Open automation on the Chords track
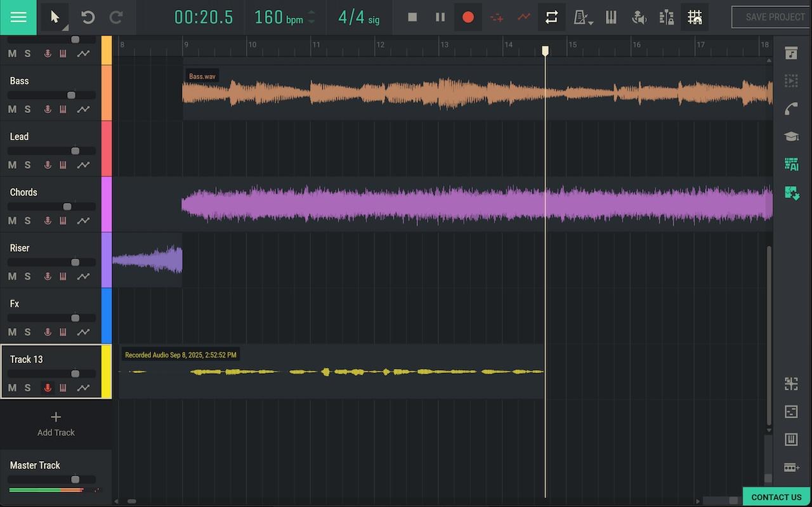The width and height of the screenshot is (812, 507). pyautogui.click(x=83, y=221)
